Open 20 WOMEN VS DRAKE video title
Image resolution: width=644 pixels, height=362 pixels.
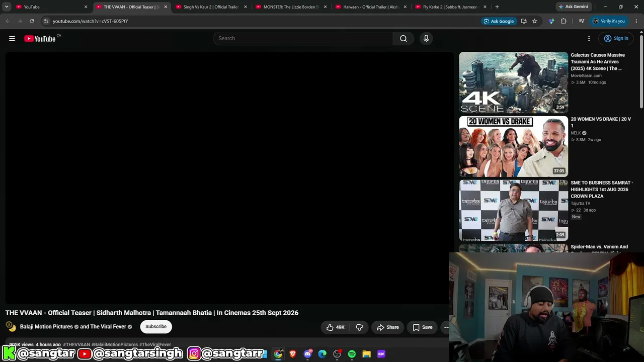point(601,122)
